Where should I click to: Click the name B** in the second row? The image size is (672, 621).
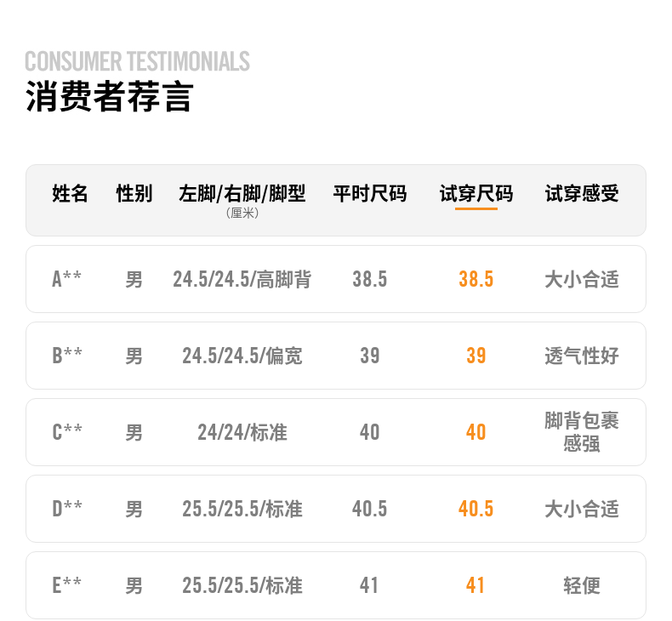pyautogui.click(x=67, y=356)
